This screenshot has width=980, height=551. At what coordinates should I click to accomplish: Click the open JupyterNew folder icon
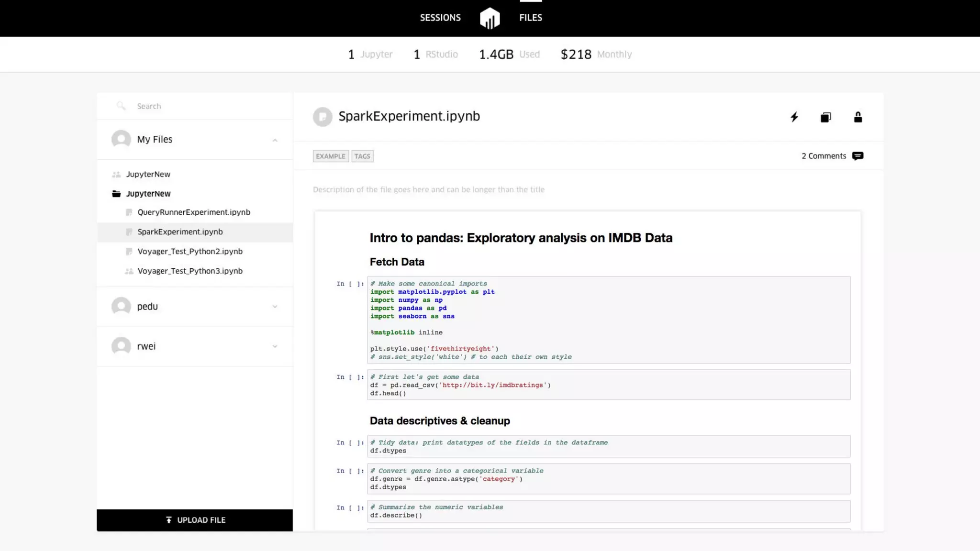[116, 194]
